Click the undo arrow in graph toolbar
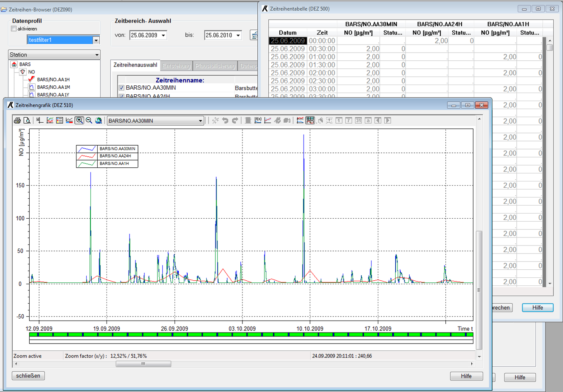 point(225,121)
